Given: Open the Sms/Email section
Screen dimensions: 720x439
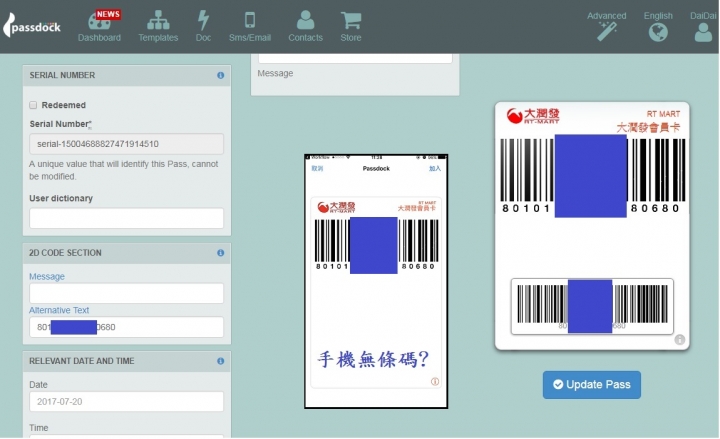Looking at the screenshot, I should tap(250, 26).
